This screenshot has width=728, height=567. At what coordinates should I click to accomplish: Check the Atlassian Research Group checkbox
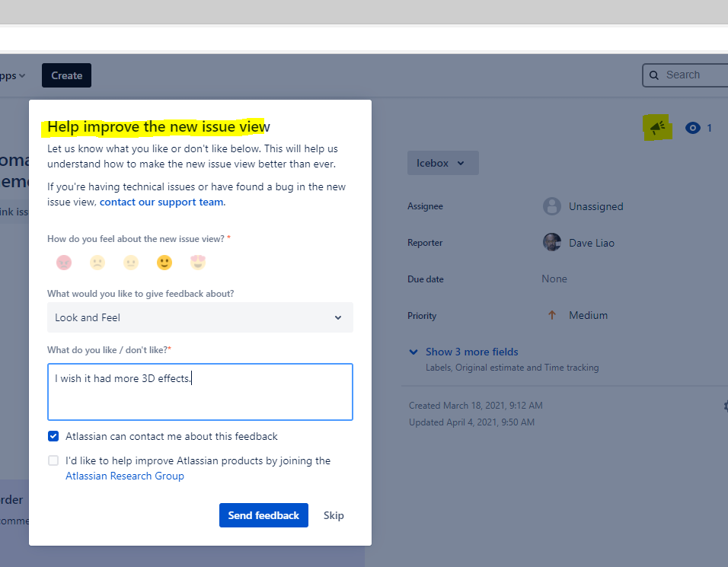pos(53,460)
